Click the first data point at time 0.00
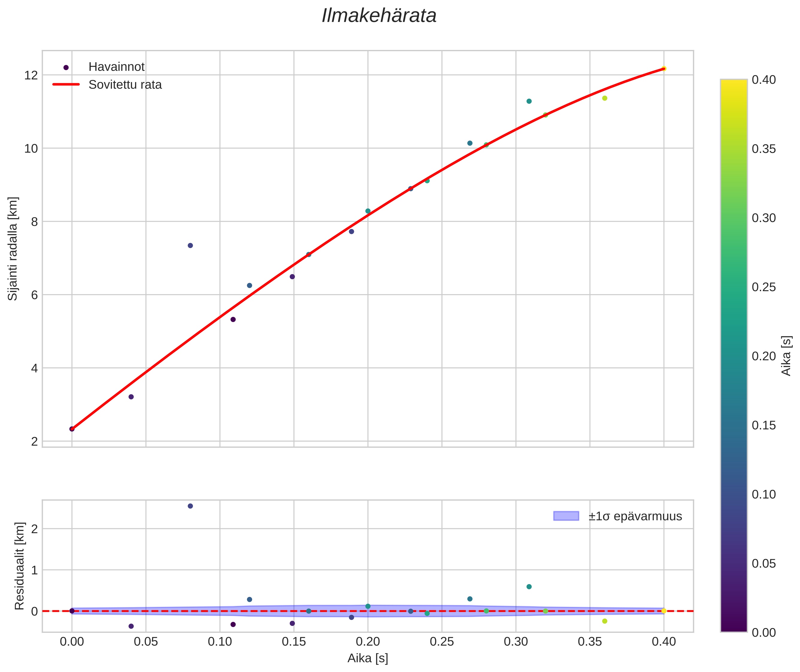This screenshot has width=800, height=672. click(72, 428)
